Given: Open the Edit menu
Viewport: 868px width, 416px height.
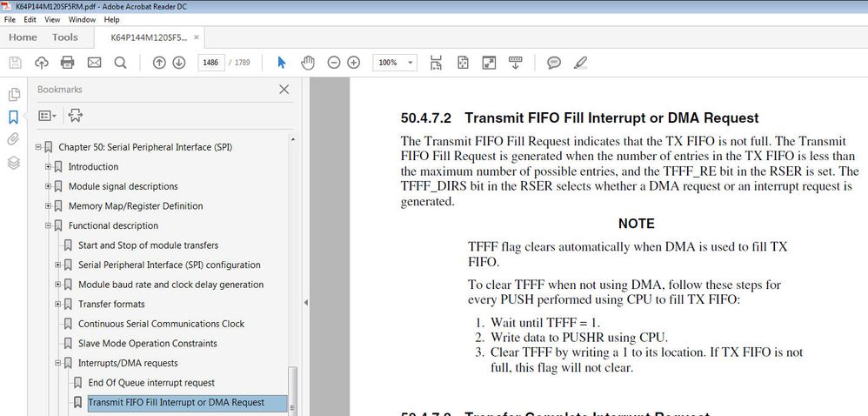Looking at the screenshot, I should pos(30,19).
